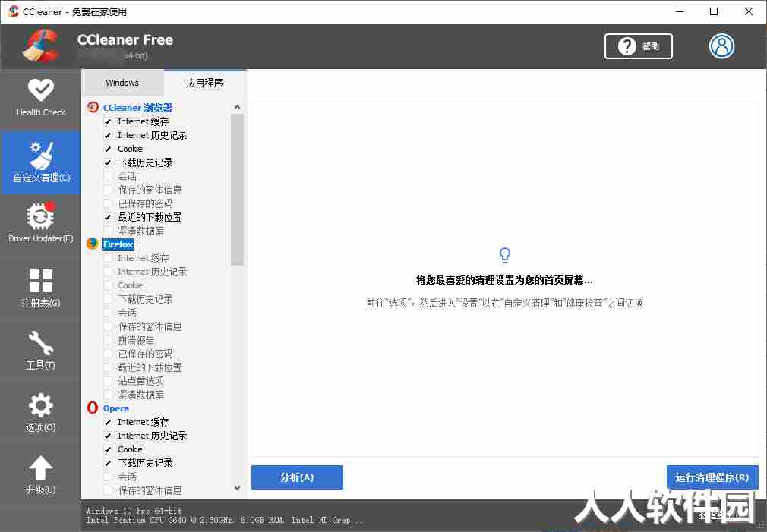Check 会话 under Opera
Screen dimensions: 767x532
coord(108,477)
